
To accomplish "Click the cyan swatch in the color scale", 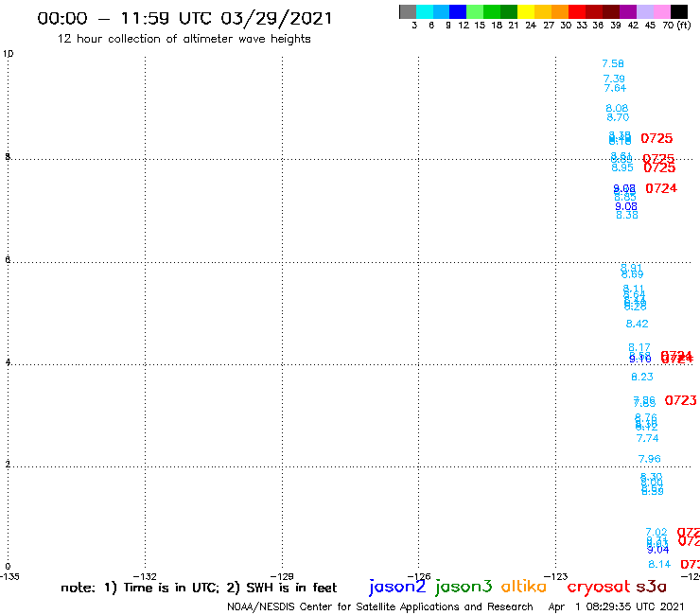I will click(x=425, y=11).
